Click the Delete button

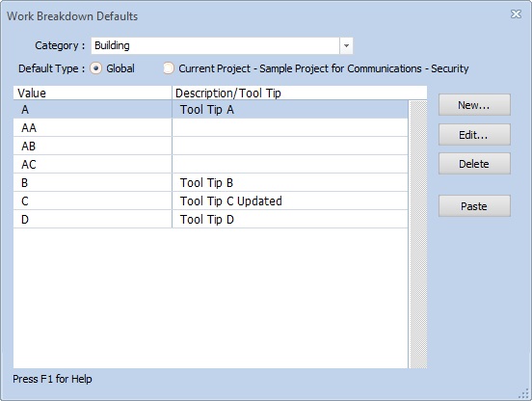click(474, 164)
